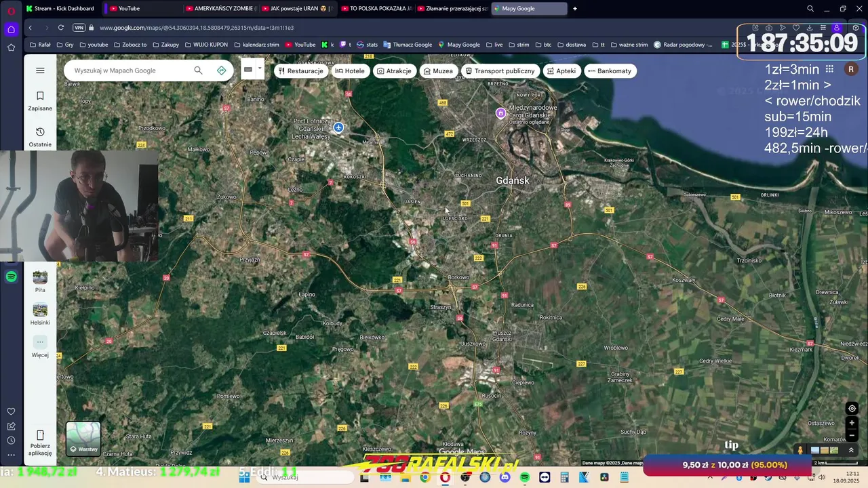Open Opera sidebar heart icon
The height and width of the screenshot is (488, 868).
pos(11,411)
